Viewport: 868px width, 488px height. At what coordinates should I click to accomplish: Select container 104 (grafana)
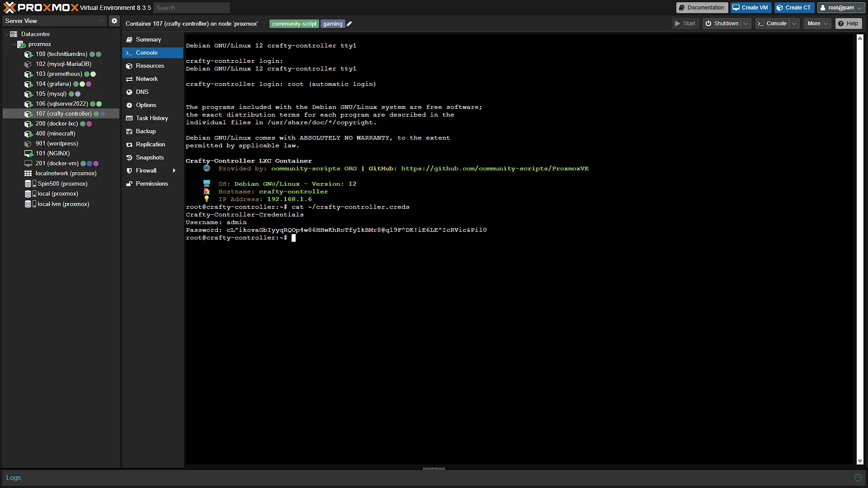click(x=53, y=84)
